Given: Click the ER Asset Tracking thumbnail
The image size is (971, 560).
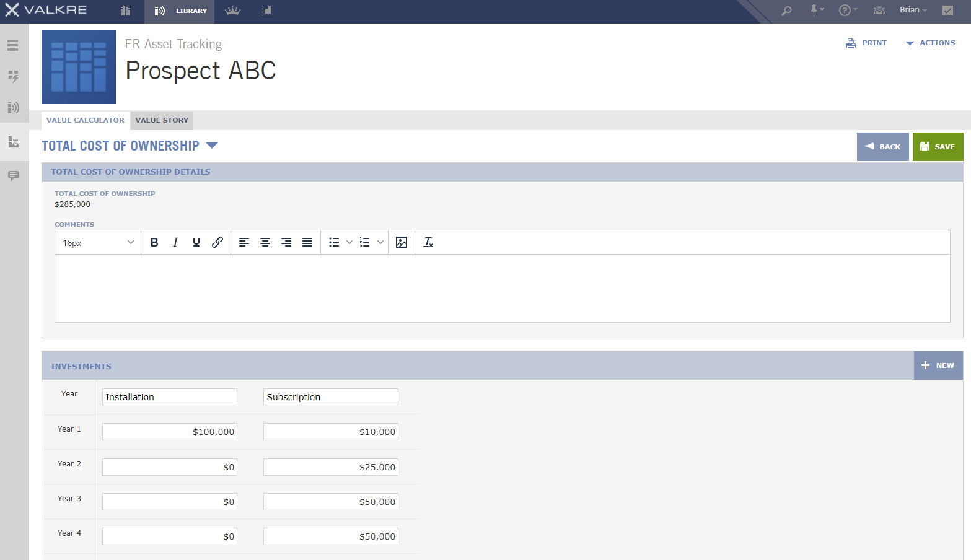Looking at the screenshot, I should [x=79, y=67].
